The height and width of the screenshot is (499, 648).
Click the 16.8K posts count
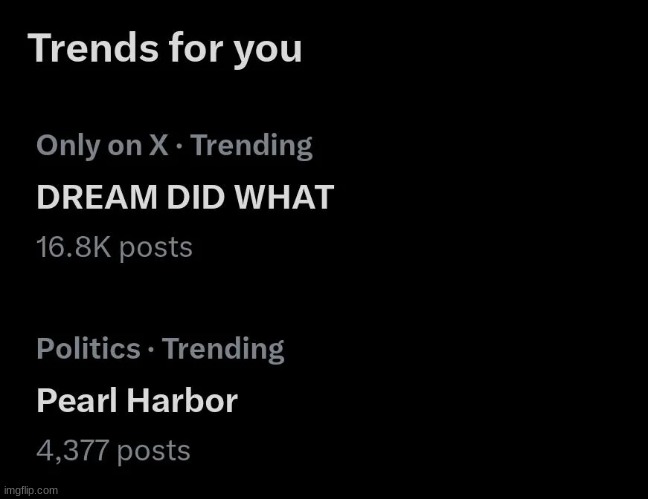[114, 248]
